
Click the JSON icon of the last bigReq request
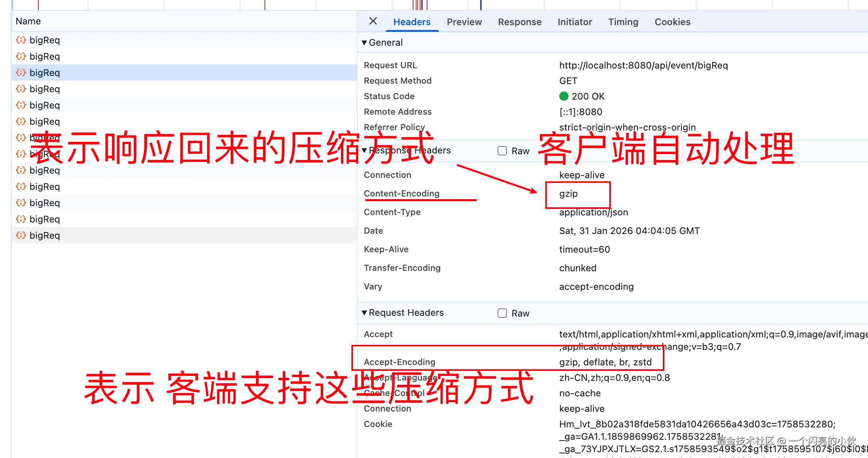pyautogui.click(x=21, y=235)
